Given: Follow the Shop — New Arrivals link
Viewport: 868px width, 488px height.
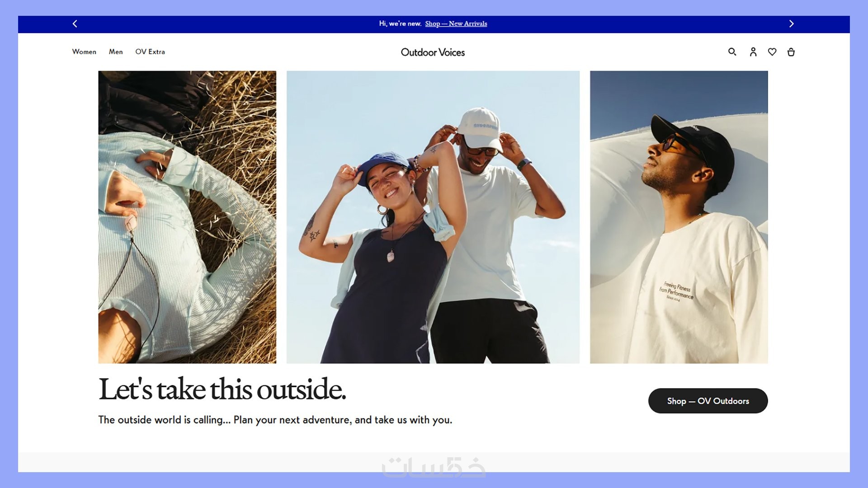Looking at the screenshot, I should coord(456,23).
